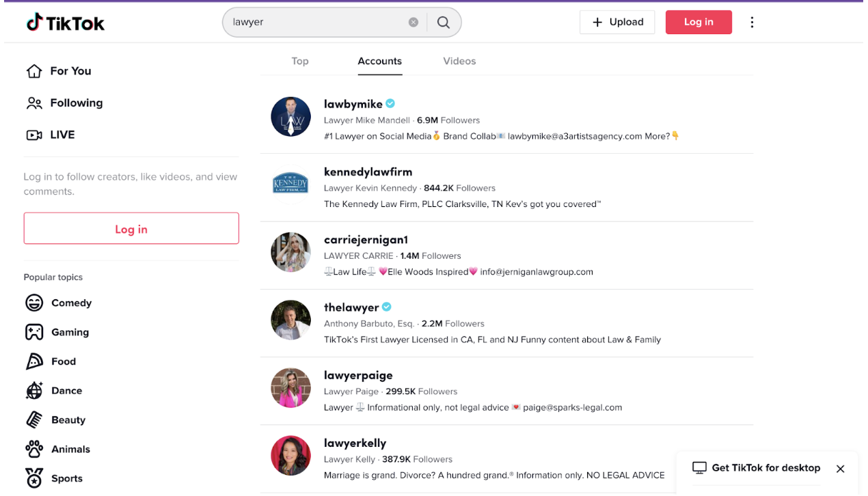Open the lawyerpaige account name
The height and width of the screenshot is (496, 868).
pos(358,375)
